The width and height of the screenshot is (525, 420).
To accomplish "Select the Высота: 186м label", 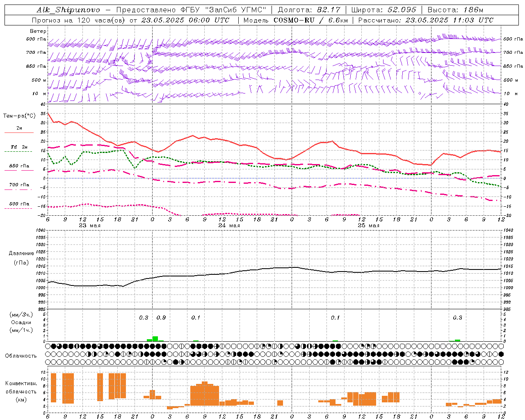I will pos(455,10).
